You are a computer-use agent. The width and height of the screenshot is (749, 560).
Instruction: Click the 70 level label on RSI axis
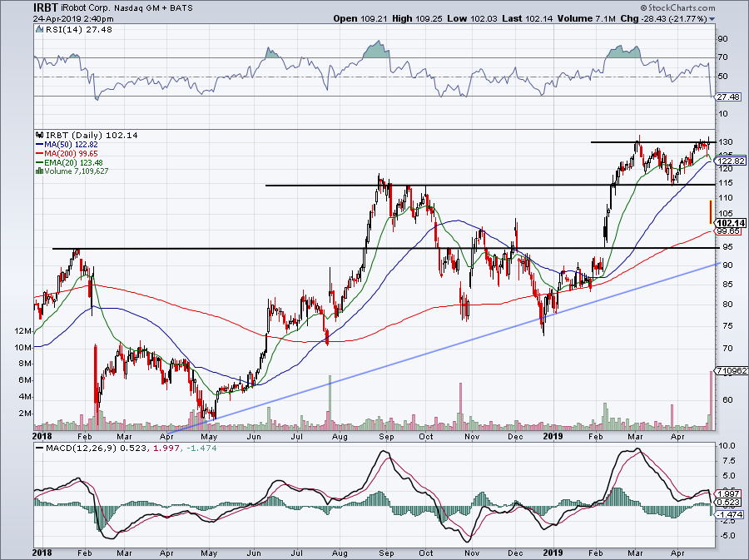722,57
